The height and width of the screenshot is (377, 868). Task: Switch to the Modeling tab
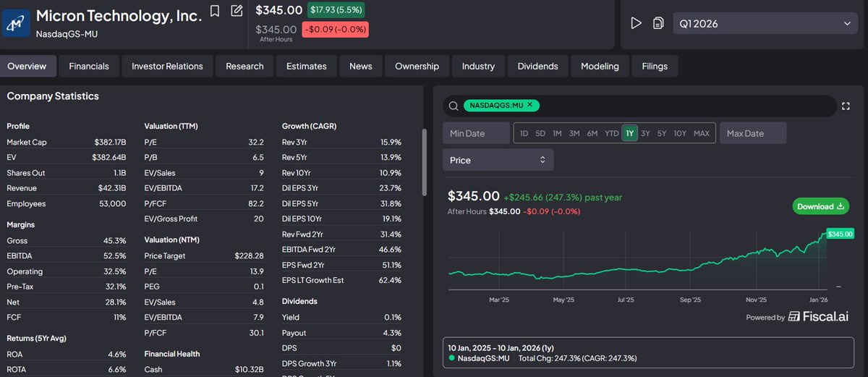click(600, 66)
